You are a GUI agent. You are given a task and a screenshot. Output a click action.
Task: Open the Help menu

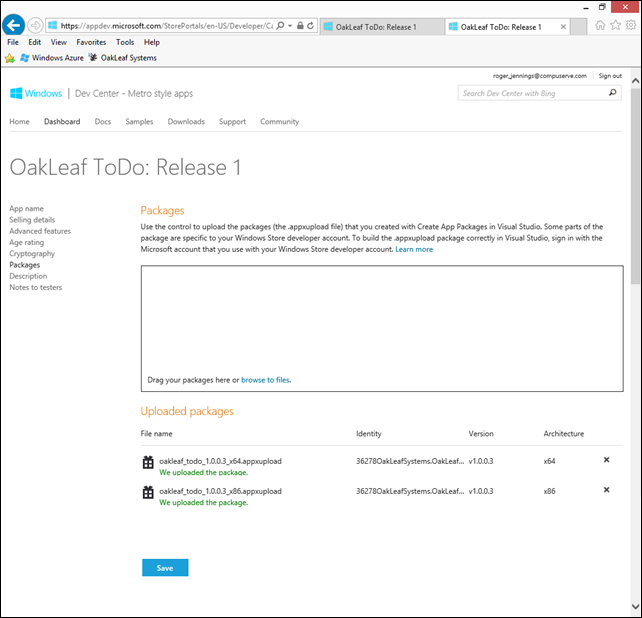coord(151,42)
